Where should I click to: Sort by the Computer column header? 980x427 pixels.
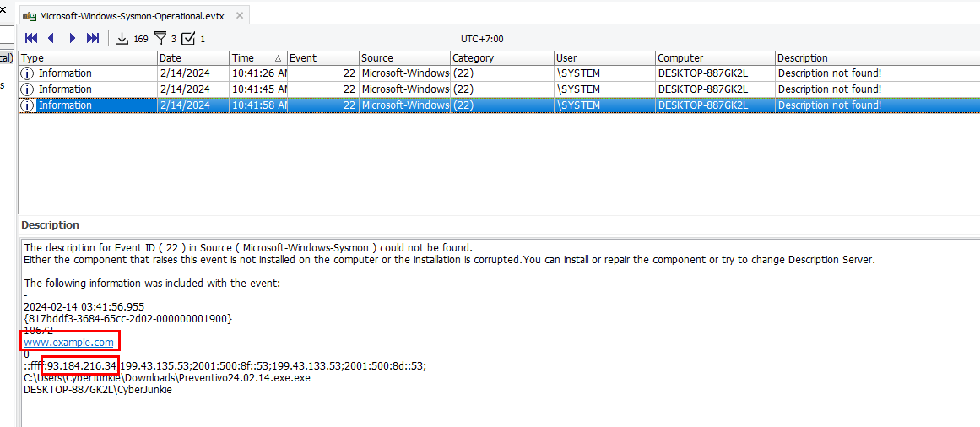(x=715, y=57)
